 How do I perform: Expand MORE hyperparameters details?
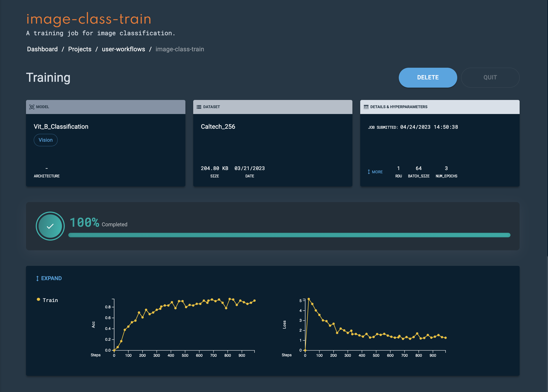click(375, 172)
